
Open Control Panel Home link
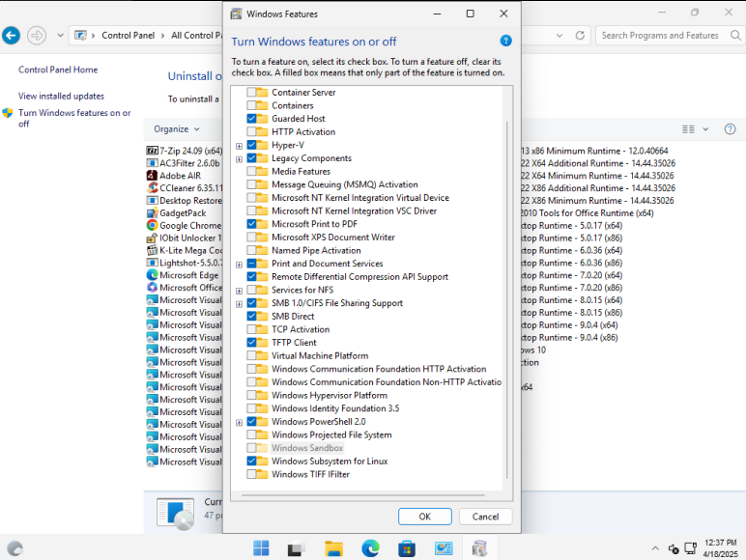[58, 70]
